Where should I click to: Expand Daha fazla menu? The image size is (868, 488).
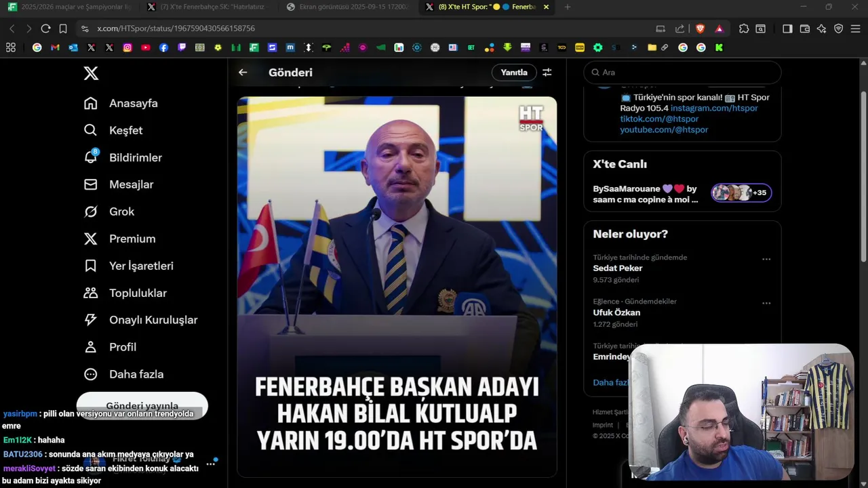tap(123, 374)
